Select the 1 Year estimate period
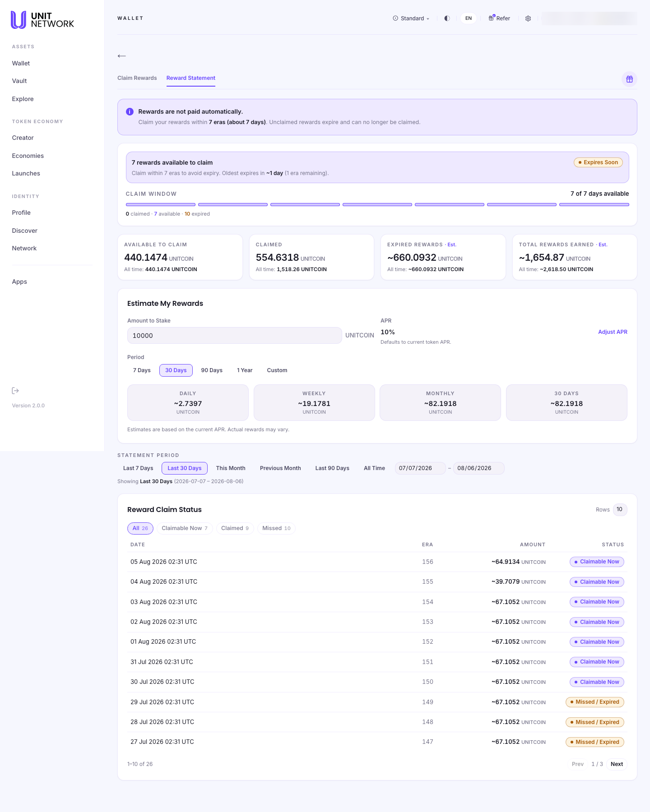 click(245, 370)
